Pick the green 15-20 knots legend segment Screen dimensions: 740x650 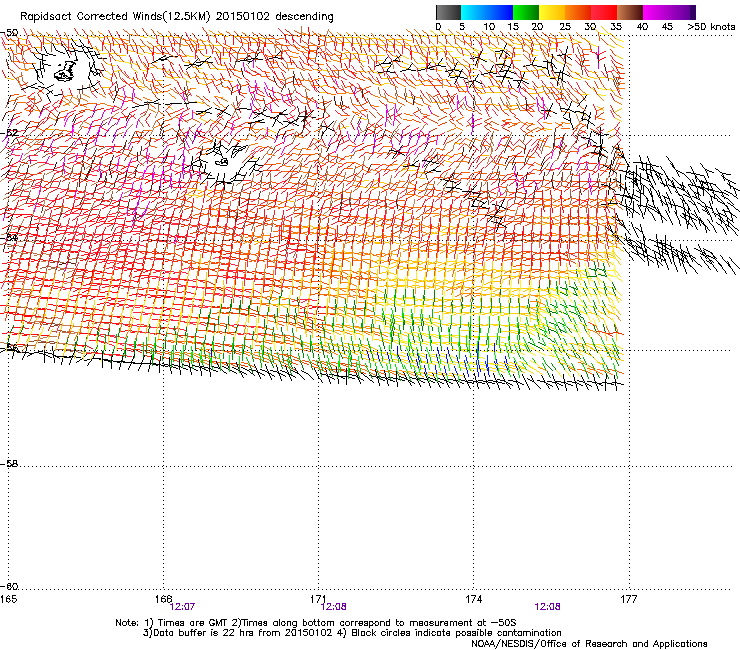pos(526,12)
